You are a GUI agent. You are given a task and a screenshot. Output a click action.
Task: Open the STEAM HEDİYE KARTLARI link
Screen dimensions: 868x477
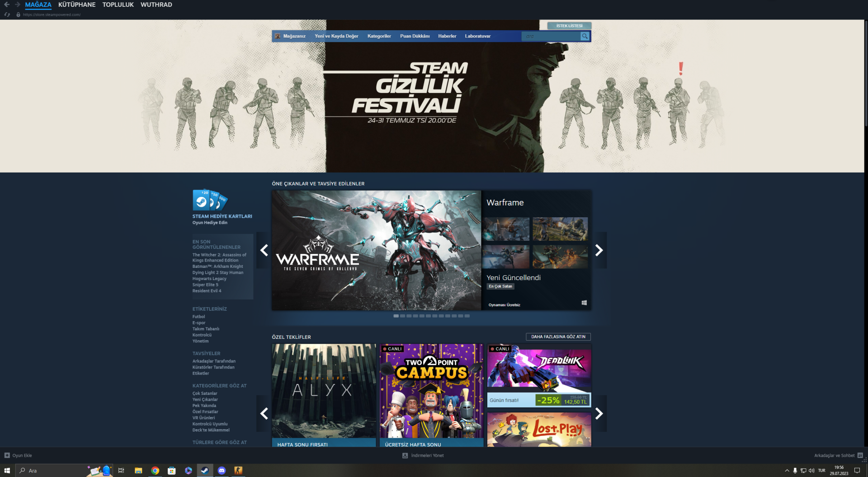coord(222,216)
